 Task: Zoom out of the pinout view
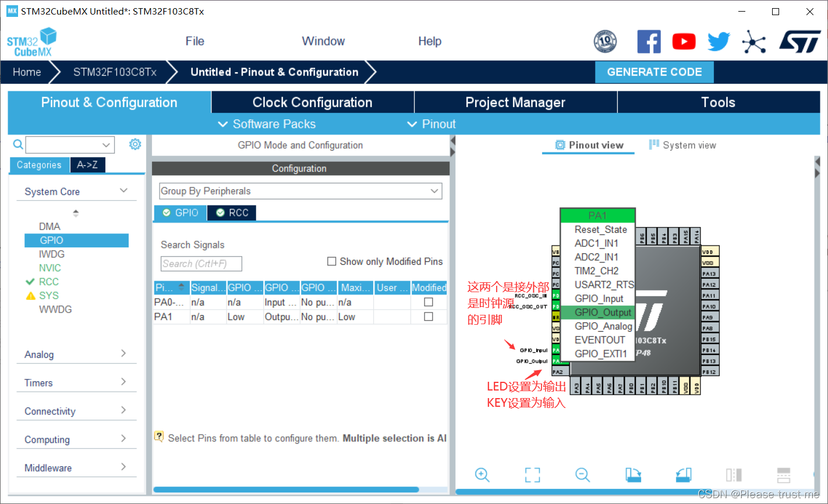click(x=583, y=475)
